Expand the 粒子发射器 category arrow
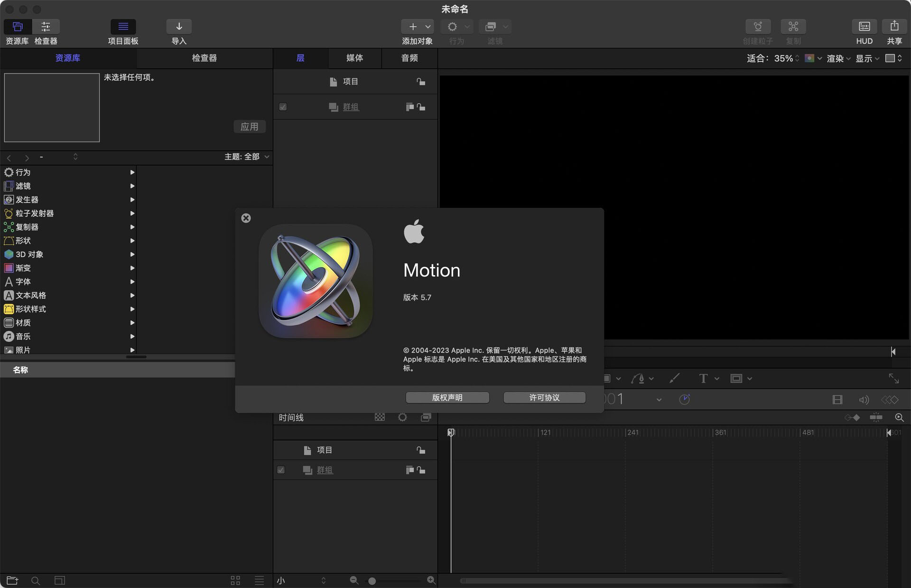The height and width of the screenshot is (588, 911). point(132,213)
